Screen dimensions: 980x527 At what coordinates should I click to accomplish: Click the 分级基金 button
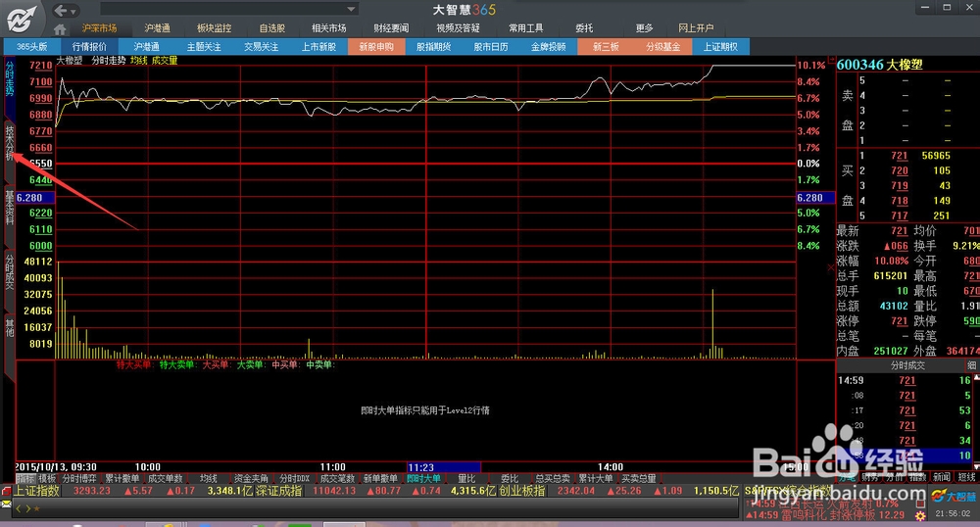click(x=663, y=47)
